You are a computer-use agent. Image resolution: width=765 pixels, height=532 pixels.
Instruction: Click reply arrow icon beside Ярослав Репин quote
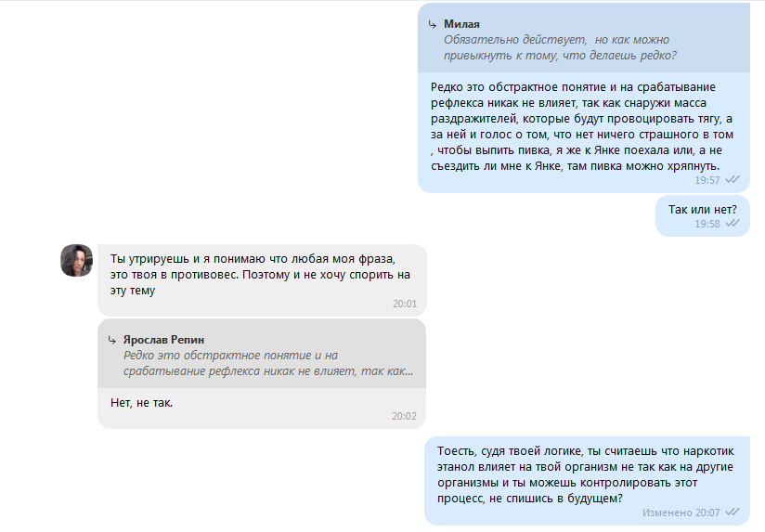coord(111,340)
